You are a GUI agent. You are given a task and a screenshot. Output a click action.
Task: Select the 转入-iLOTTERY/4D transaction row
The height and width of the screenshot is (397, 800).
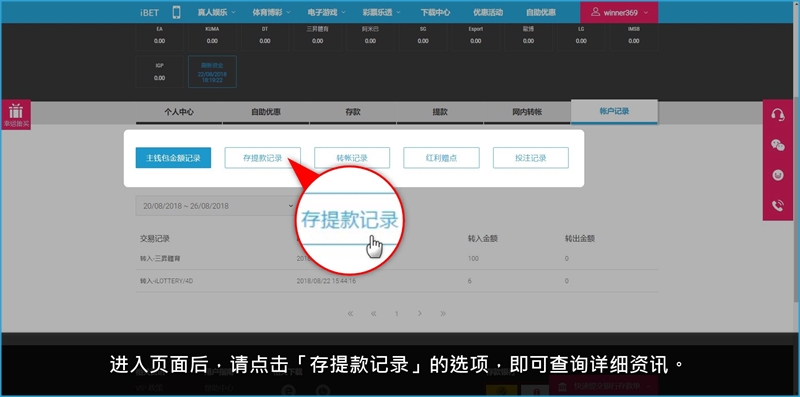click(x=396, y=281)
